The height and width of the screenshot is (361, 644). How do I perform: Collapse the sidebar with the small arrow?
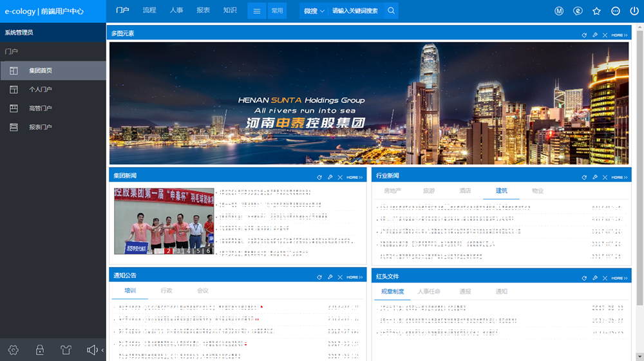(x=102, y=350)
